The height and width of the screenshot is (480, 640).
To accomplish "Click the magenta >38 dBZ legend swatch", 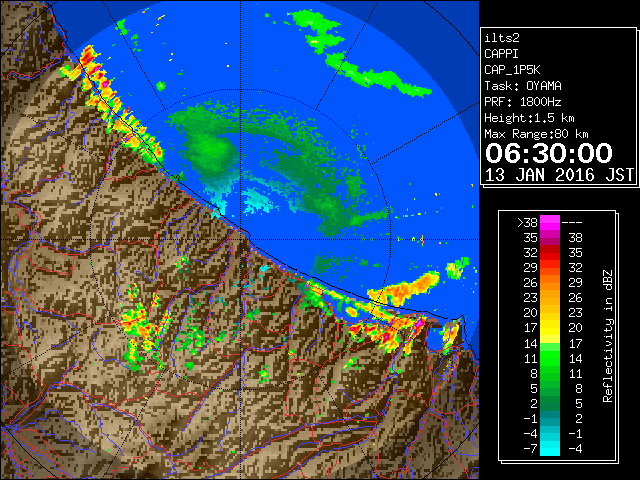I will pyautogui.click(x=550, y=223).
